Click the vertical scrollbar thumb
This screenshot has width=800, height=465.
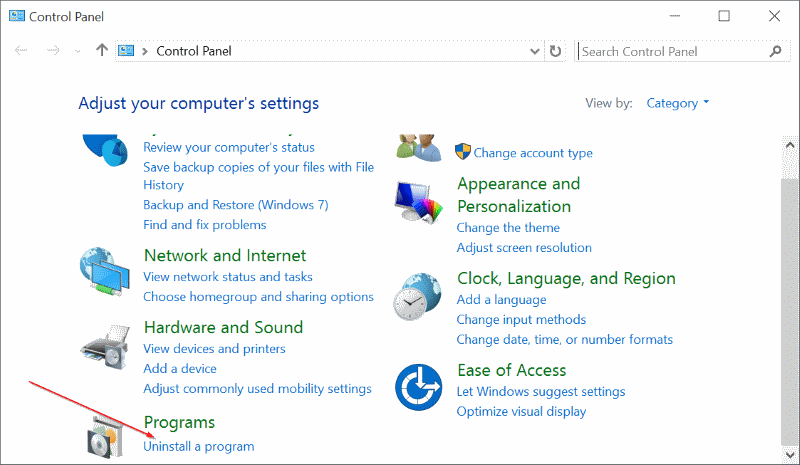(790, 312)
